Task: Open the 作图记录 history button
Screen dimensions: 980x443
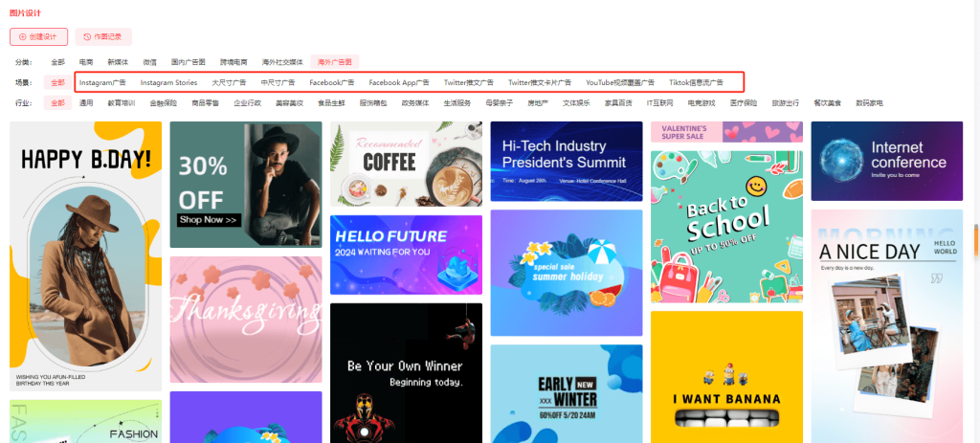Action: (x=103, y=37)
